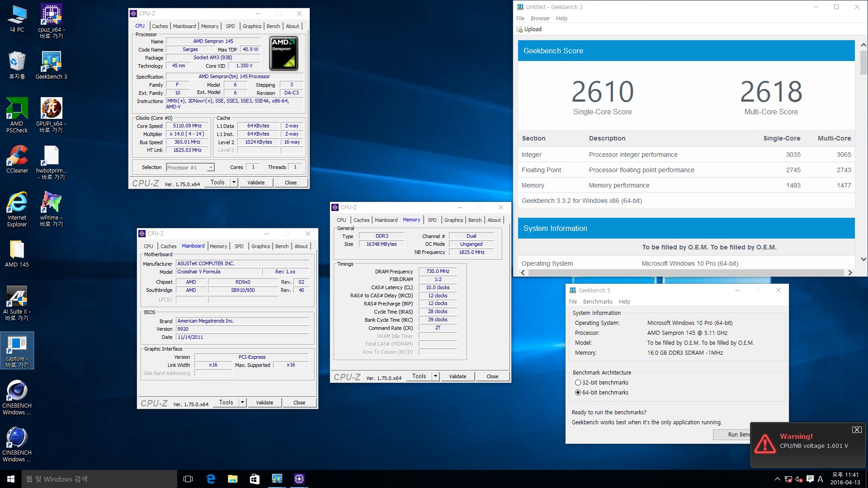Click Geekbench vertical scrollbar up arrow
Viewport: 868px width, 488px height.
[x=863, y=45]
